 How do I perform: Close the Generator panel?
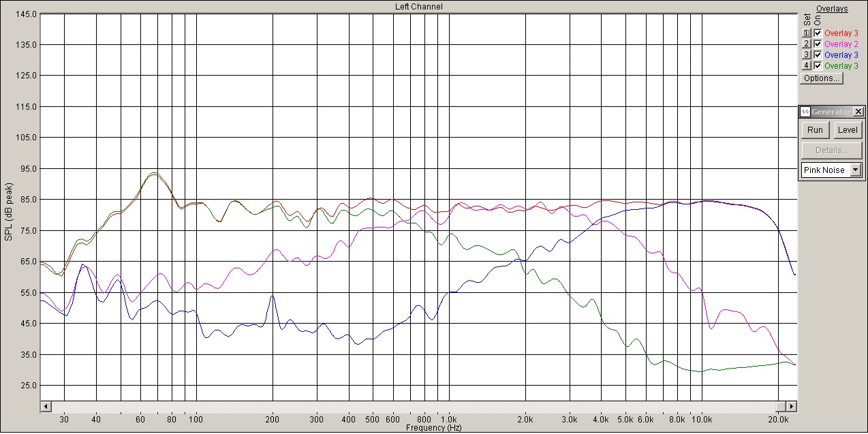pos(858,112)
